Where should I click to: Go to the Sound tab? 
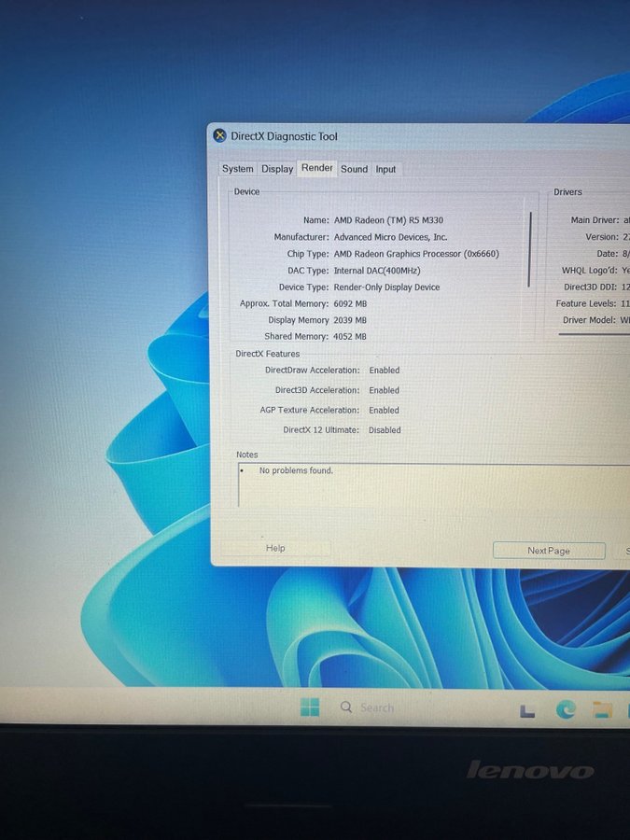tap(354, 169)
